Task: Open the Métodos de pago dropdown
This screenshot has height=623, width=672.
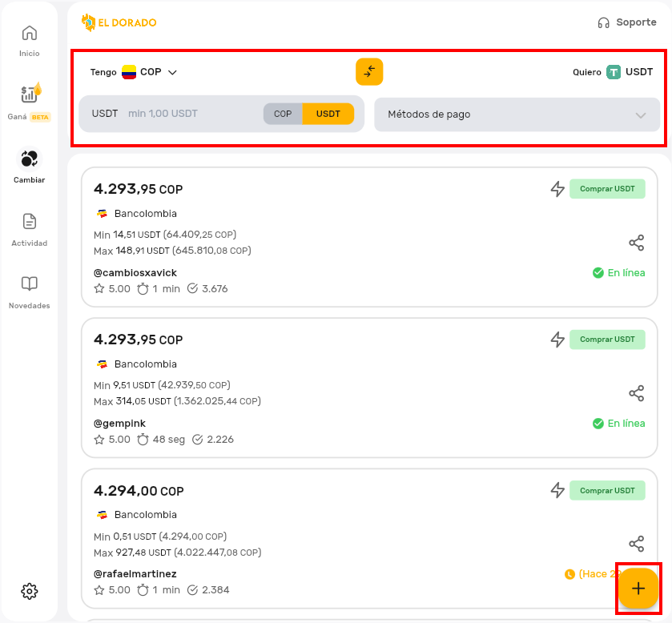Action: tap(517, 115)
